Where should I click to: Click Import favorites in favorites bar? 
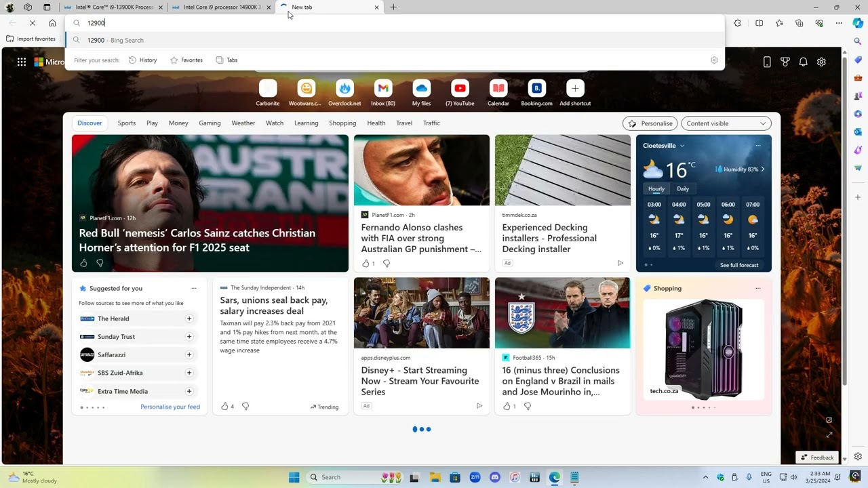click(31, 39)
